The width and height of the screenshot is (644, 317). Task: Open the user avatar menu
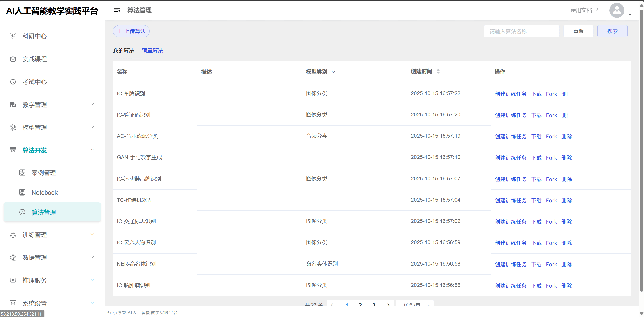pyautogui.click(x=617, y=10)
